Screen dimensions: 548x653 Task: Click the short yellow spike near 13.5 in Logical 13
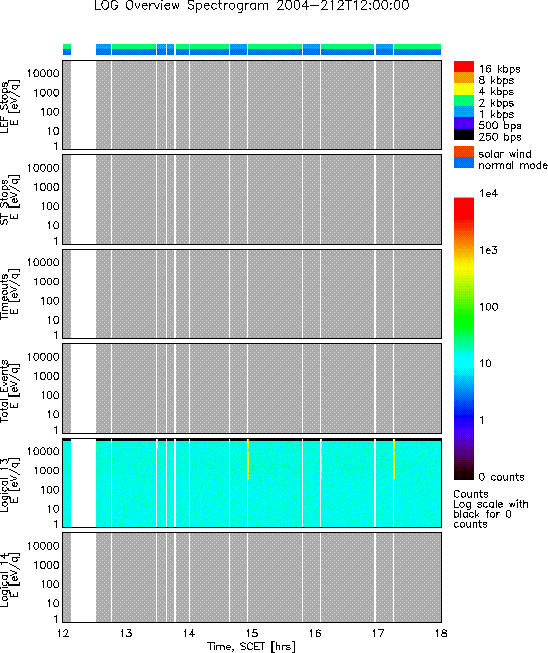[157, 444]
